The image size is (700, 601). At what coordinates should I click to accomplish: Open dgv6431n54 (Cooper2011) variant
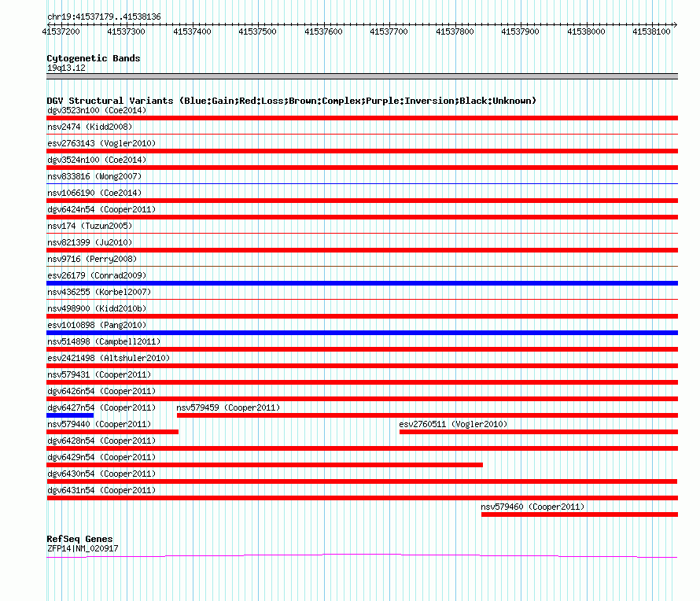tap(101, 490)
